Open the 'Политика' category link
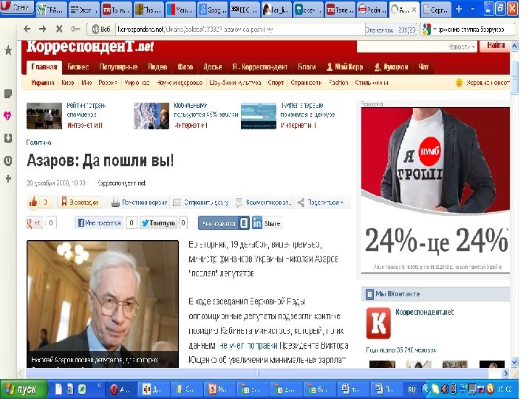This screenshot has height=399, width=532. (38, 143)
